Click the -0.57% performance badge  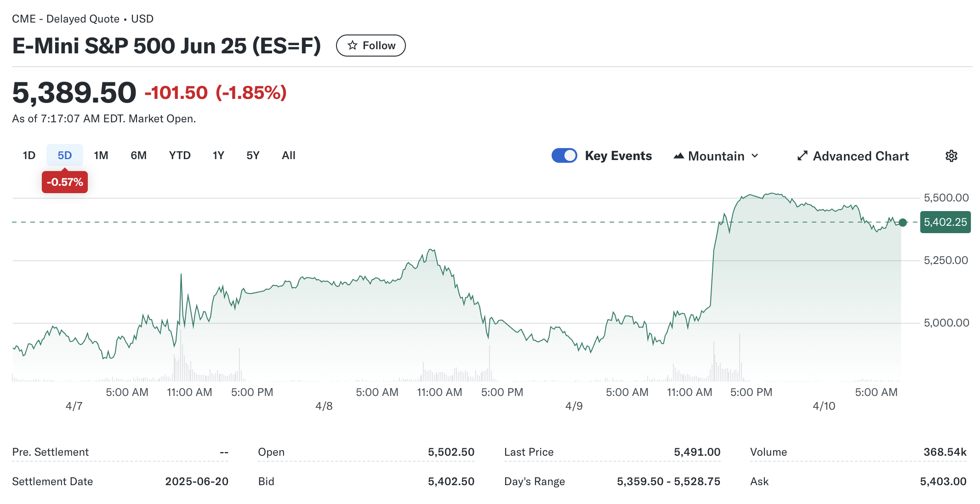point(65,182)
